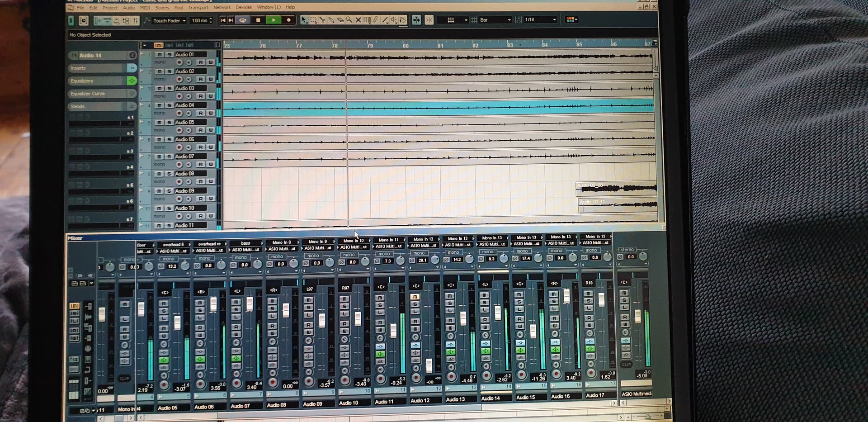Toggle the Cycle loop button
Image resolution: width=868 pixels, height=422 pixels.
[x=243, y=20]
